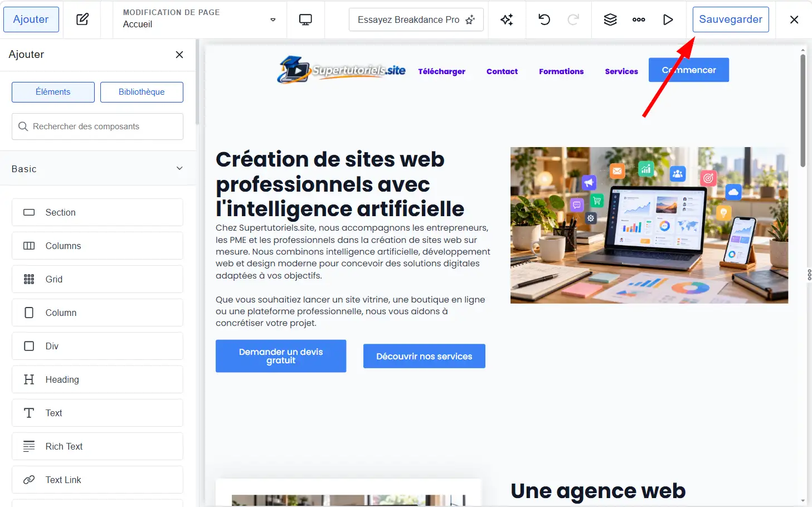Screen dimensions: 812x507
Task: Select the Services menu link
Action: coord(621,71)
